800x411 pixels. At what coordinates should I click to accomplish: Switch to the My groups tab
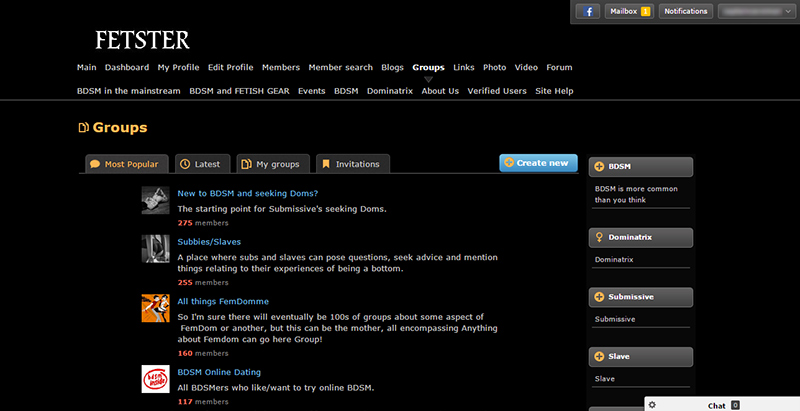[270, 164]
